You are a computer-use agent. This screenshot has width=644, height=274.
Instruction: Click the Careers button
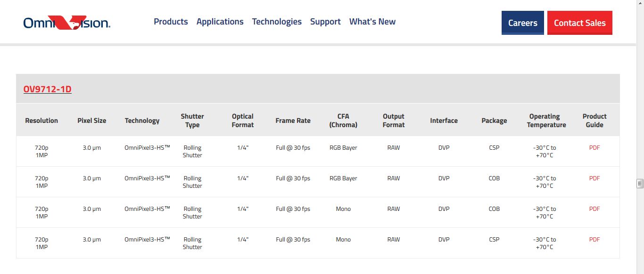coord(522,23)
